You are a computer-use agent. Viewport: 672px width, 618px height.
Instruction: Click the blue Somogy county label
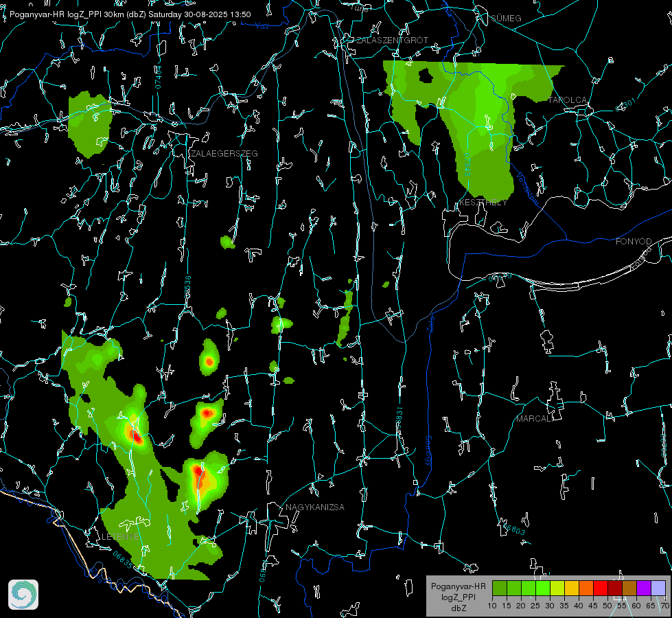tap(428, 451)
